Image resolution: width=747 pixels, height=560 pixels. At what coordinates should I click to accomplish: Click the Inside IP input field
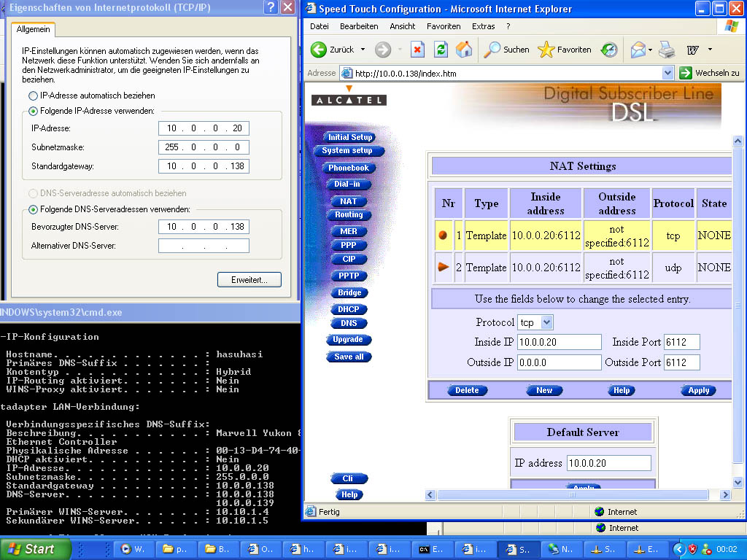tap(560, 342)
